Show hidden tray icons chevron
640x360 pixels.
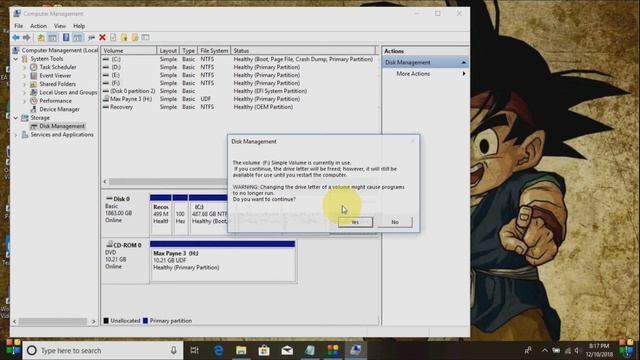pyautogui.click(x=545, y=350)
